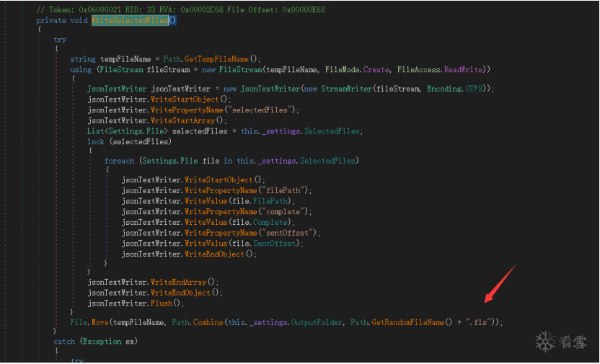Select the 'void' return type keyword
600x364 pixels.
[x=79, y=21]
